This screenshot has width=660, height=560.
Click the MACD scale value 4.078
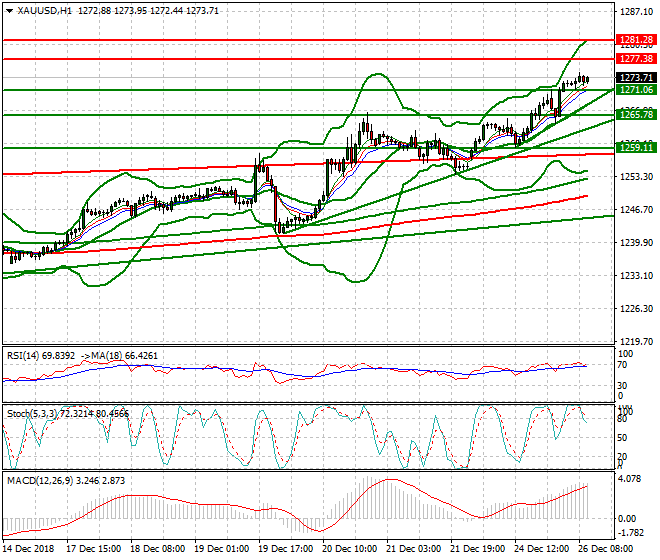point(630,479)
